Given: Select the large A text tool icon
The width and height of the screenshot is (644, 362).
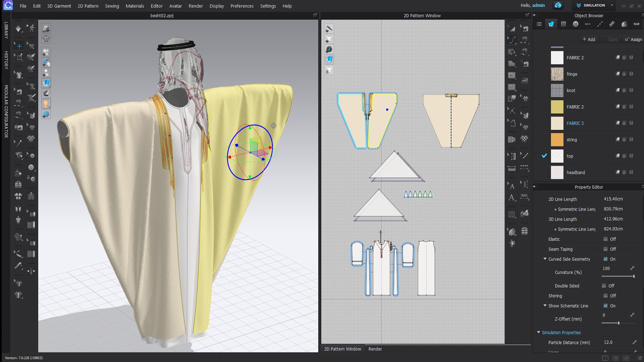Looking at the screenshot, I should 512,198.
